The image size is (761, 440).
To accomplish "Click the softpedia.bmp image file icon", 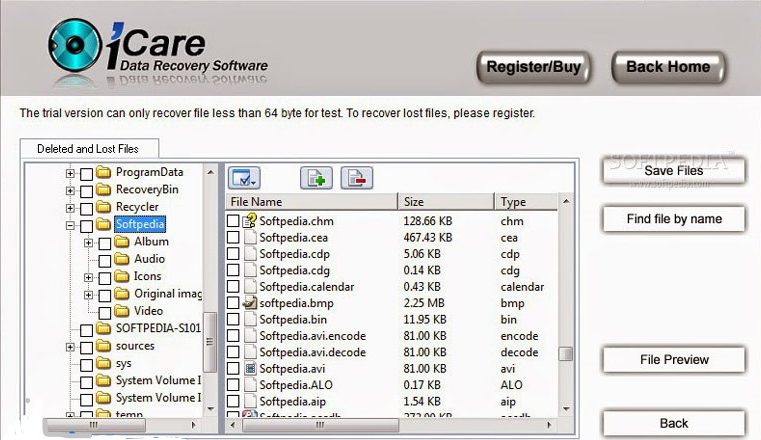I will pyautogui.click(x=249, y=303).
